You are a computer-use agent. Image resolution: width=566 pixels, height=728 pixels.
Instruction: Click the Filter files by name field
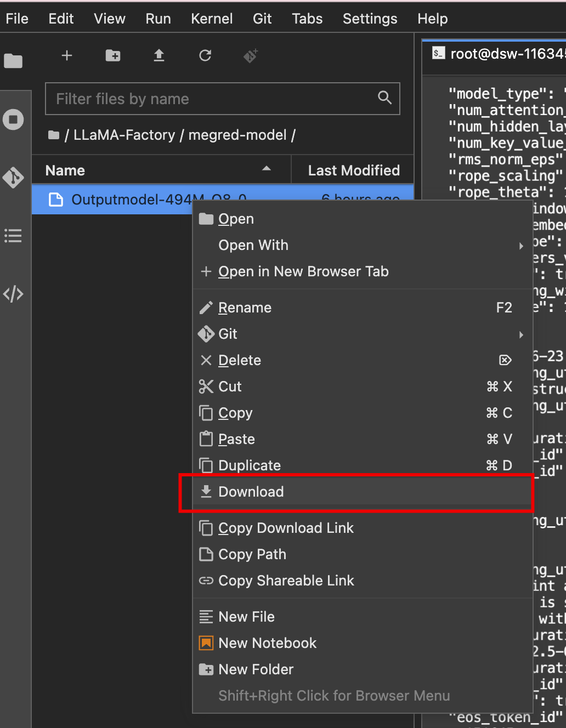214,99
